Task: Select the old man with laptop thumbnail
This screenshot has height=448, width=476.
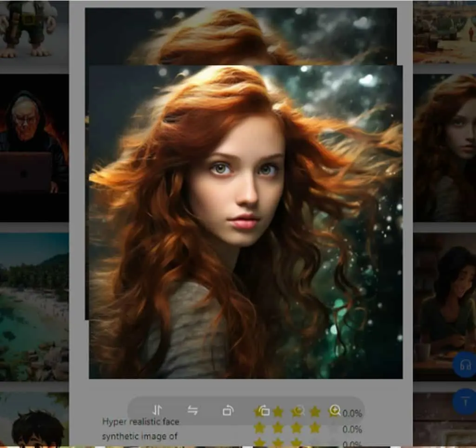Action: point(34,148)
